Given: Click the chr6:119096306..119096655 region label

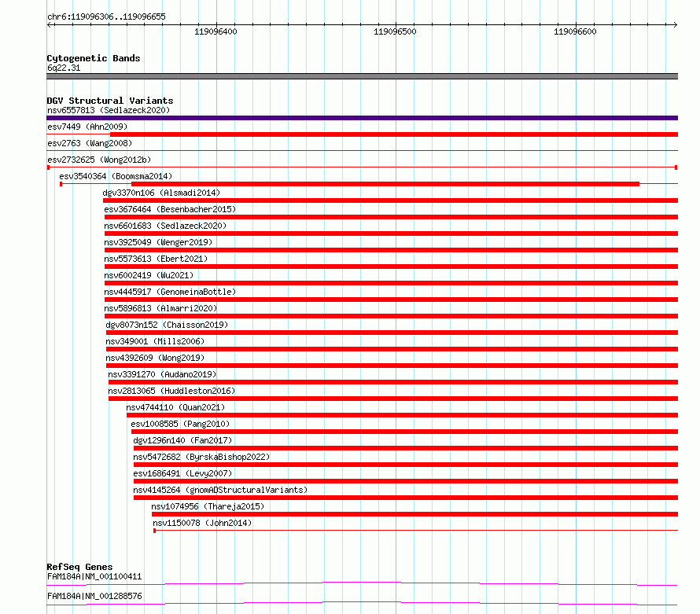Looking at the screenshot, I should 106,17.
